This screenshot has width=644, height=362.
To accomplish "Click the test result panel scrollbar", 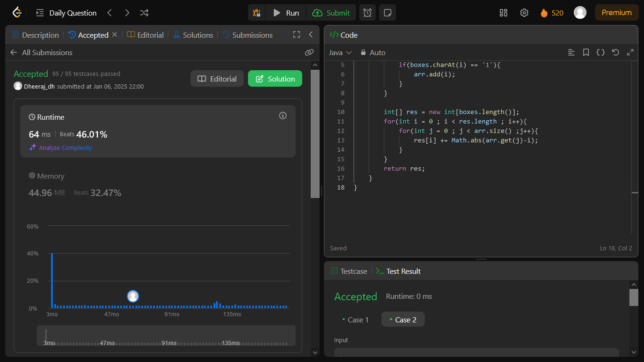I will coord(634,297).
